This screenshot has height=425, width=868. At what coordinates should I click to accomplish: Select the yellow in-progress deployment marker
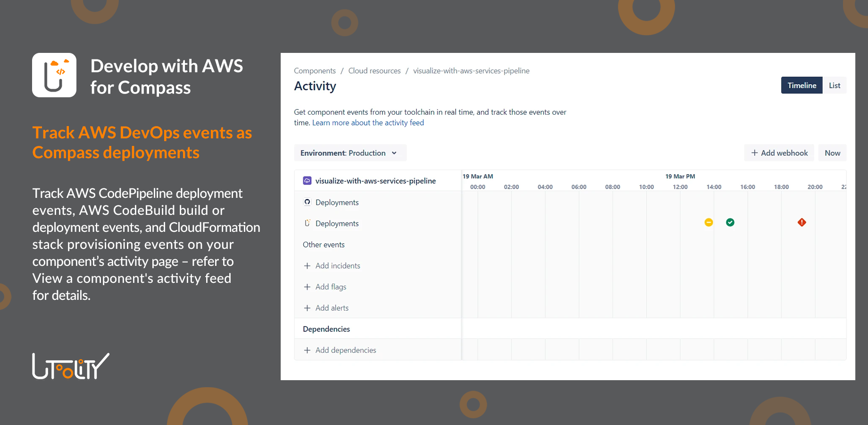point(709,222)
